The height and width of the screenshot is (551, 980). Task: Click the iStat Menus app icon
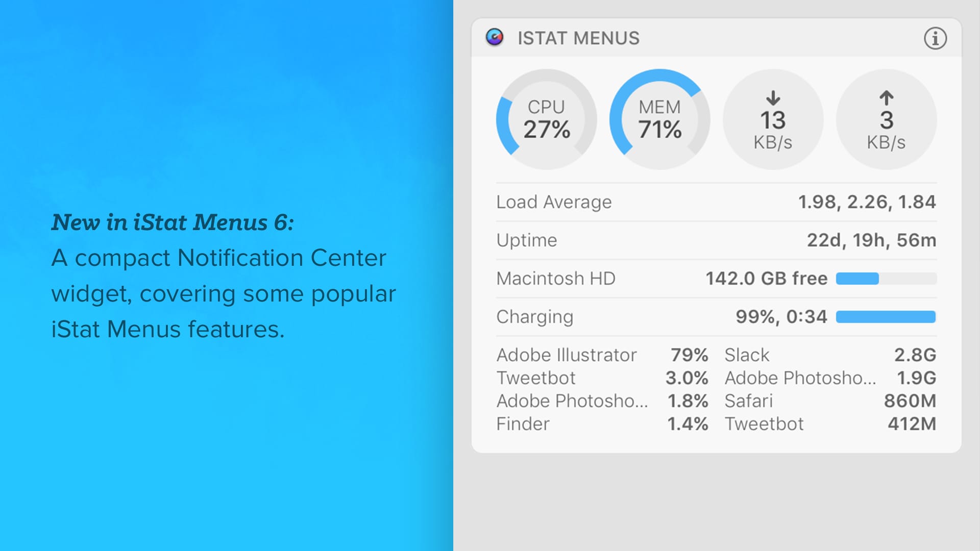[x=494, y=38]
